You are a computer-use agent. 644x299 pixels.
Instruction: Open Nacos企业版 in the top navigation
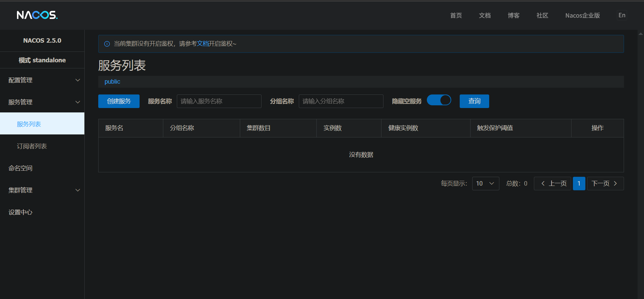pyautogui.click(x=582, y=16)
